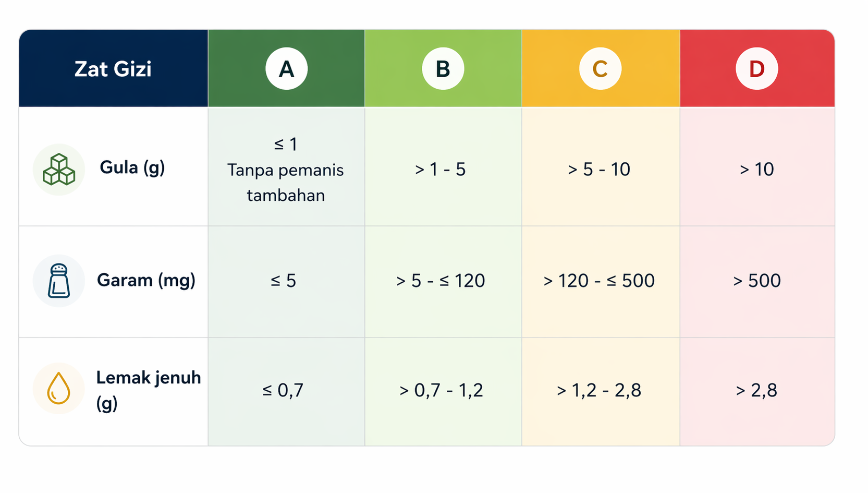Click the grade D circle badge
This screenshot has width=868, height=493.
[756, 69]
